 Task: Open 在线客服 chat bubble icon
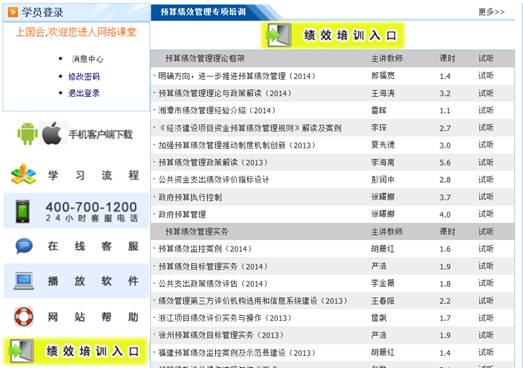[x=24, y=246]
